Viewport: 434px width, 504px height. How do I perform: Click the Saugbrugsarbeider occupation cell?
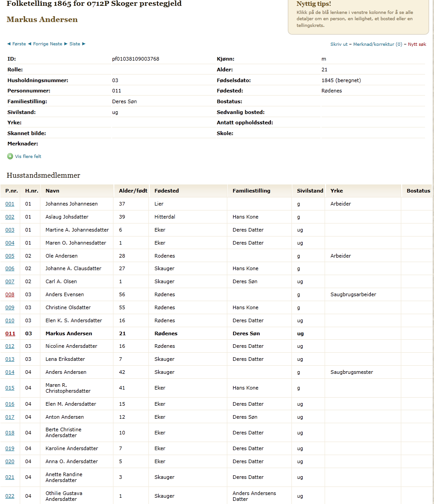(353, 294)
